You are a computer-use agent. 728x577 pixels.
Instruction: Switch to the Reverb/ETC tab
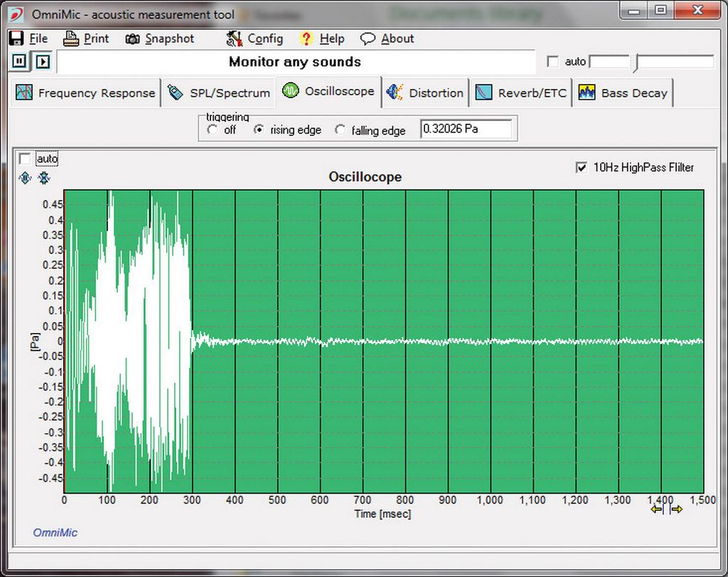(x=520, y=93)
